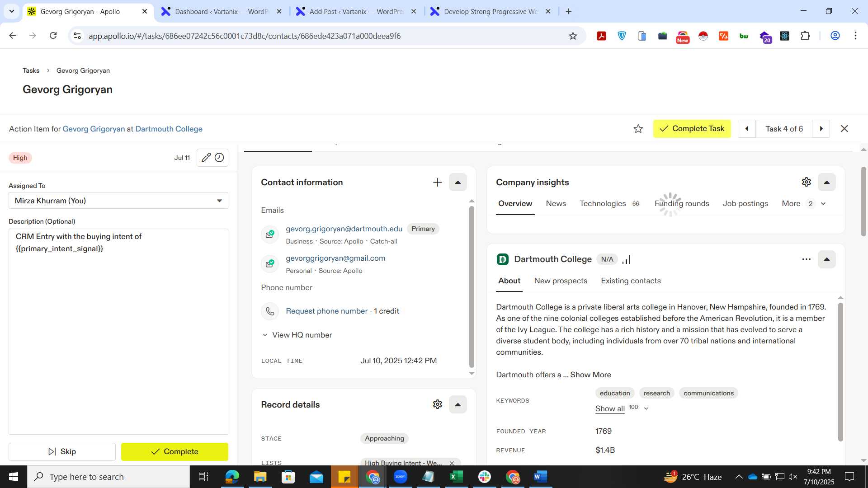Open Zoom from the taskbar
The height and width of the screenshot is (488, 868).
tap(400, 477)
